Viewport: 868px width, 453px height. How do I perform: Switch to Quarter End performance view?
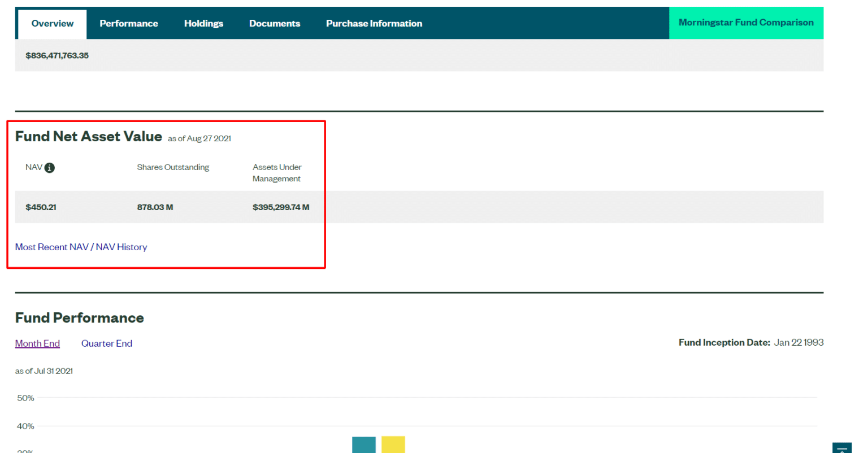(x=107, y=343)
